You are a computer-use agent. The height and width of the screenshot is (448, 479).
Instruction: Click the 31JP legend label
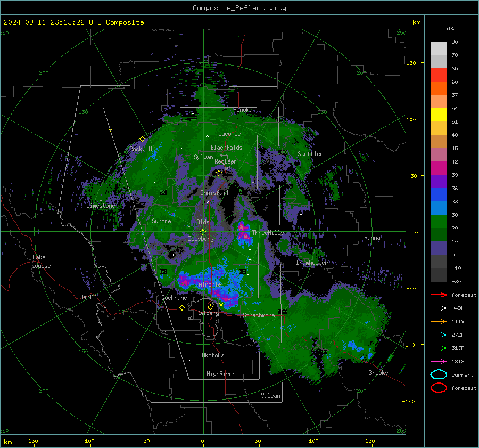point(458,348)
